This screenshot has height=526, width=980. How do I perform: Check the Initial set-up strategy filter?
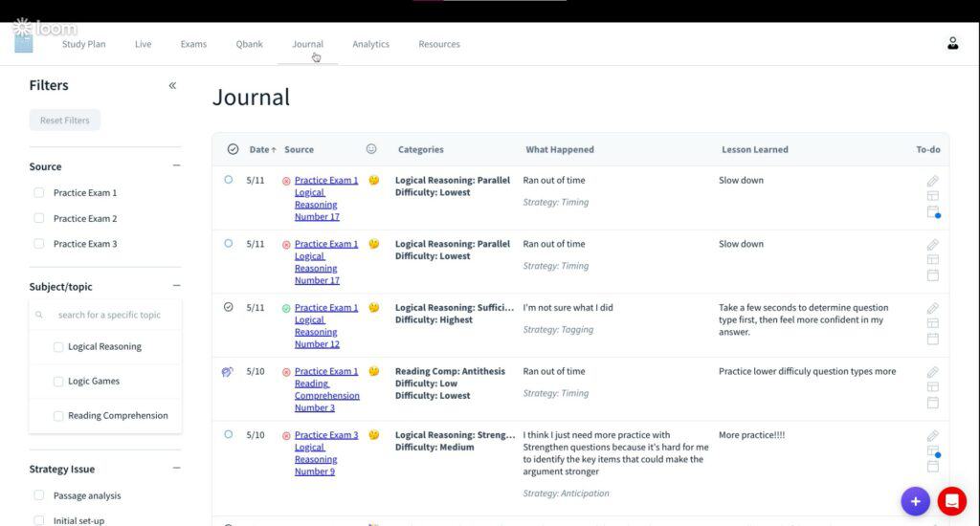[38, 520]
